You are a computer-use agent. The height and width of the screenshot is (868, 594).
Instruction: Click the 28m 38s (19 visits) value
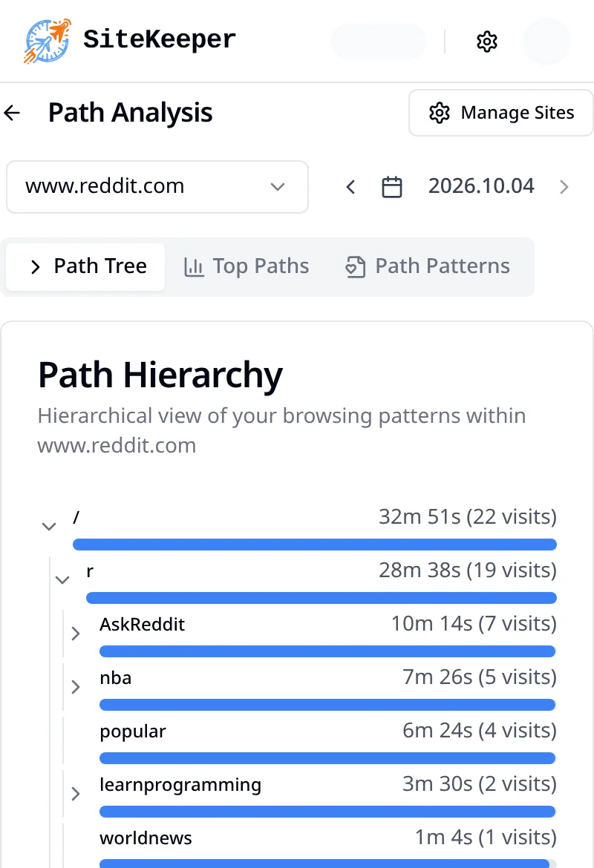pos(468,571)
